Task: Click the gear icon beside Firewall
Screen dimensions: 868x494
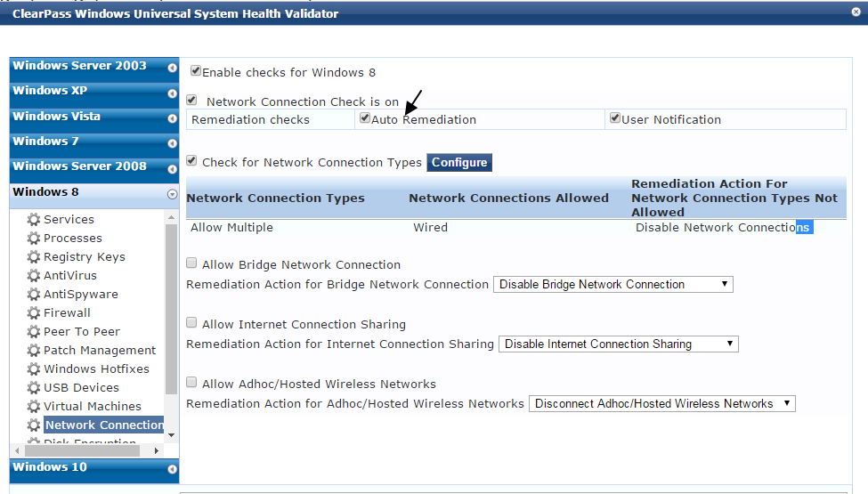Action: coord(34,313)
